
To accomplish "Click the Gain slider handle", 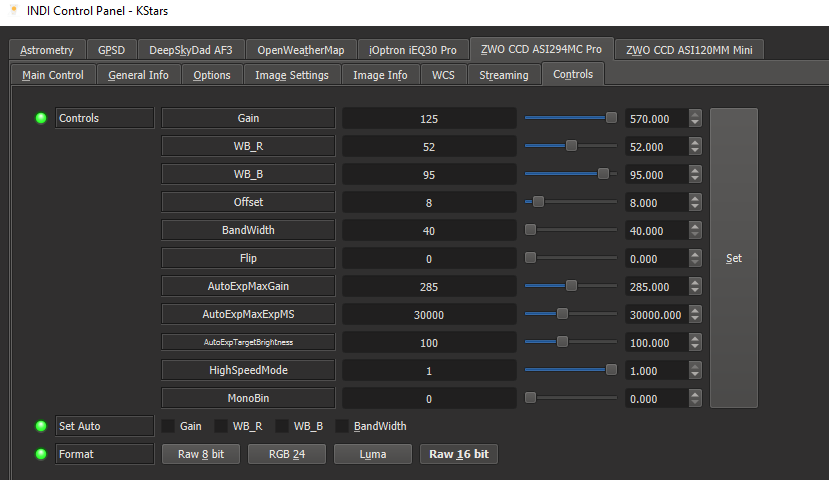I will point(611,117).
